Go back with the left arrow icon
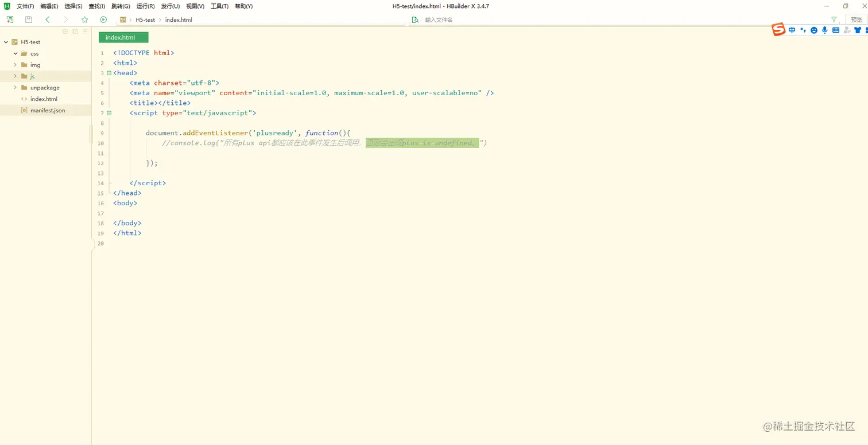Image resolution: width=868 pixels, height=445 pixels. tap(47, 19)
